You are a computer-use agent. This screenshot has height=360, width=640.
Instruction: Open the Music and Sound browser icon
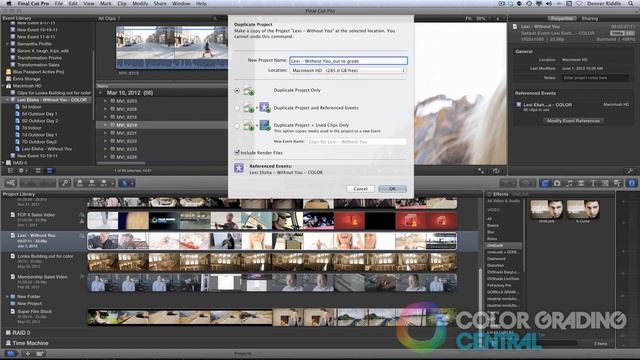569,183
